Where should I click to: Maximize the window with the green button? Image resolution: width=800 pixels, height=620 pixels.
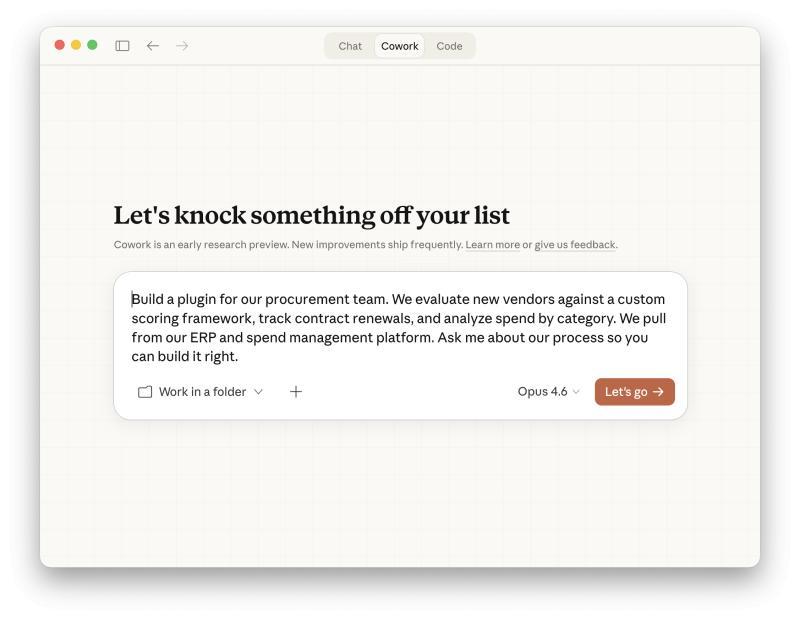coord(92,45)
